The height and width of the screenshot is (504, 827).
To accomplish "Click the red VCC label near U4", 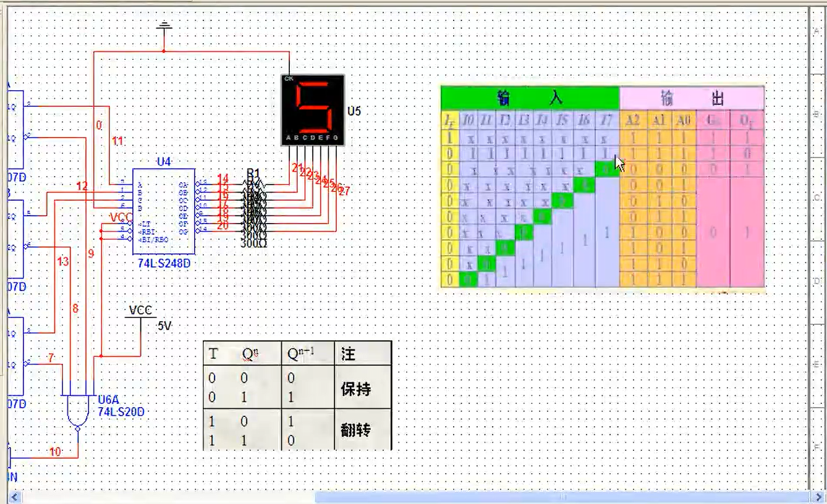I will (121, 217).
